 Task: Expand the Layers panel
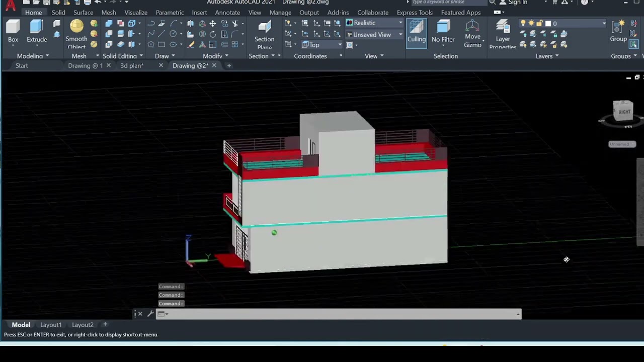[547, 56]
